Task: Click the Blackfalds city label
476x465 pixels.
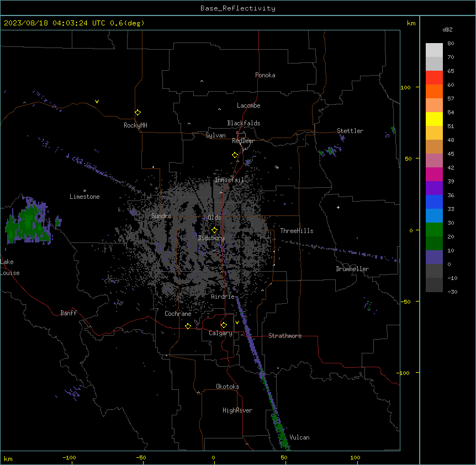Action: (244, 123)
